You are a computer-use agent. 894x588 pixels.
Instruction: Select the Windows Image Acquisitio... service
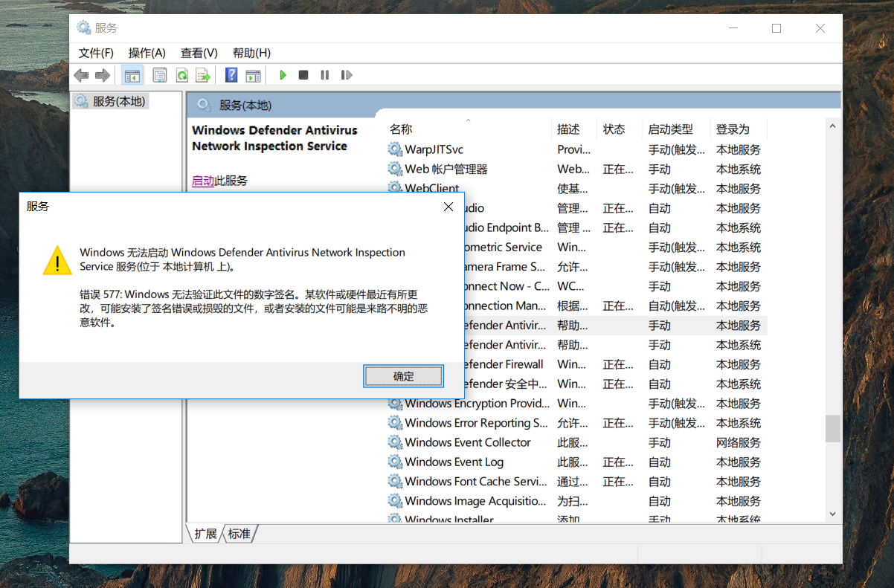(x=576, y=501)
